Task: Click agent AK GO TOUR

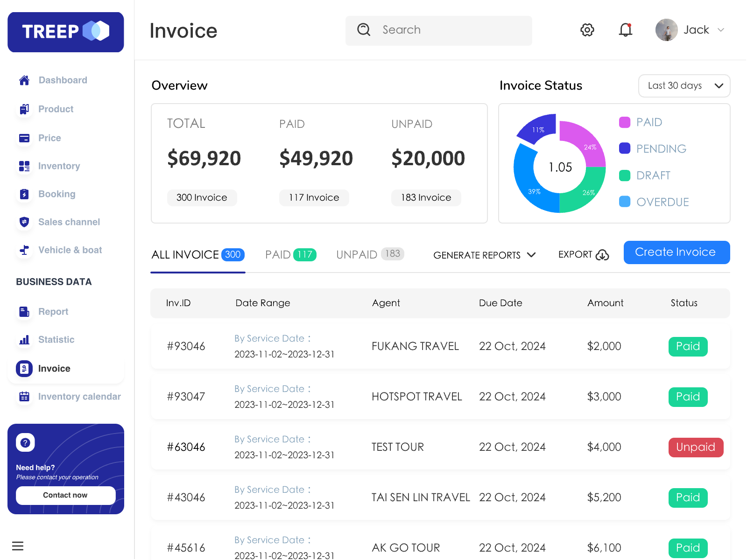Action: (406, 548)
